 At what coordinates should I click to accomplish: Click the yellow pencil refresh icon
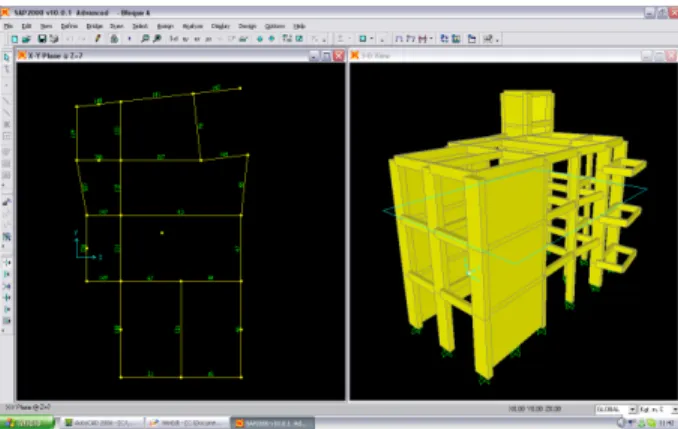coord(98,39)
